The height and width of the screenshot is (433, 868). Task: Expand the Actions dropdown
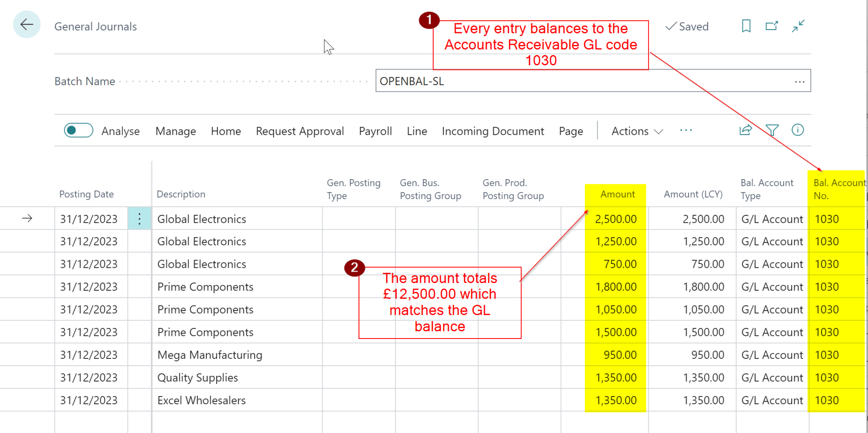pos(636,131)
